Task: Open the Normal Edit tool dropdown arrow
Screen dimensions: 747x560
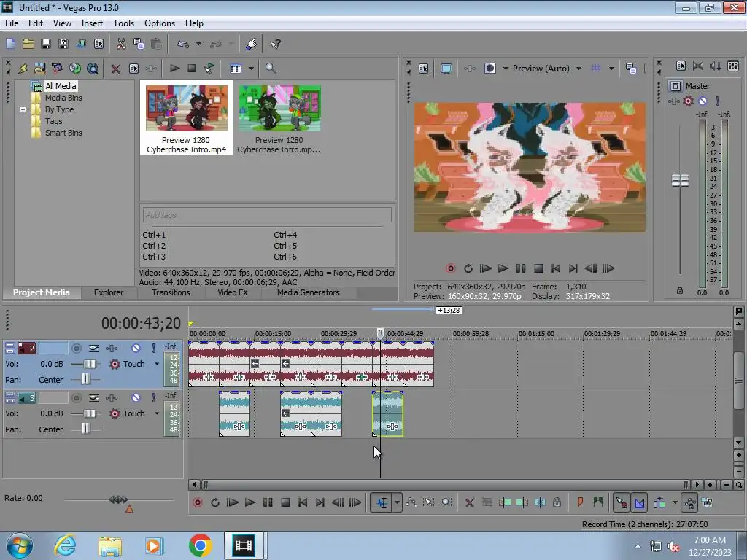Action: 397,502
